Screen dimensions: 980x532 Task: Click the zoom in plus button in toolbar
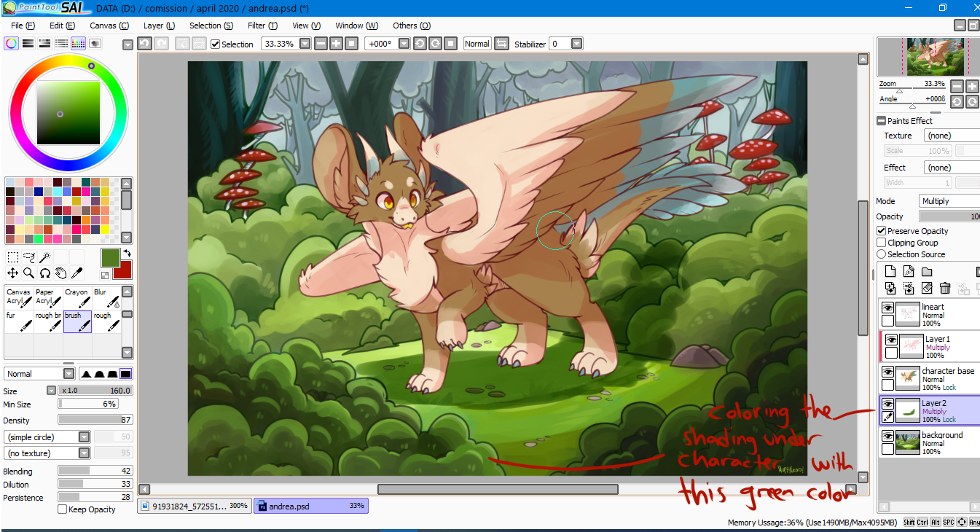[336, 44]
